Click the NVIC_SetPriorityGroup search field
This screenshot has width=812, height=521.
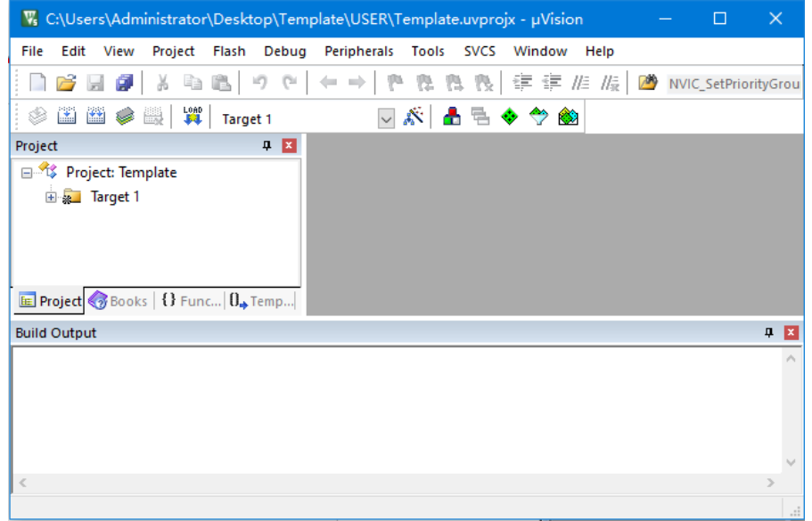click(x=733, y=83)
